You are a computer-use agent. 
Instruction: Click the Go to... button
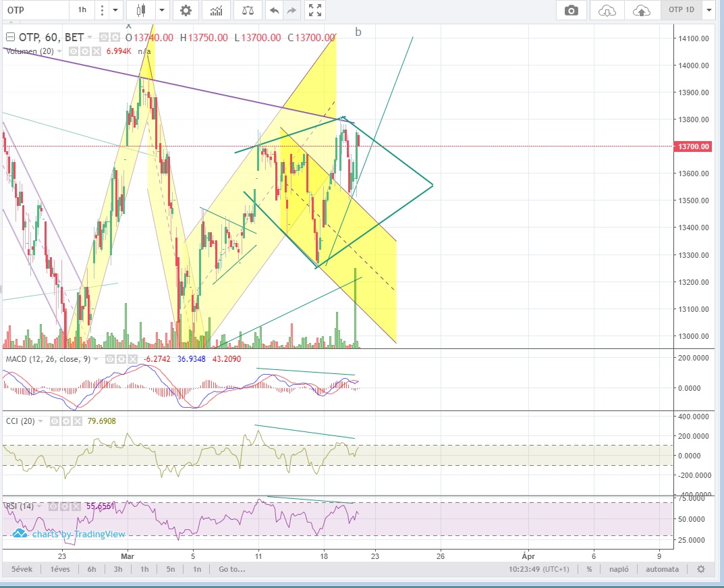[231, 569]
